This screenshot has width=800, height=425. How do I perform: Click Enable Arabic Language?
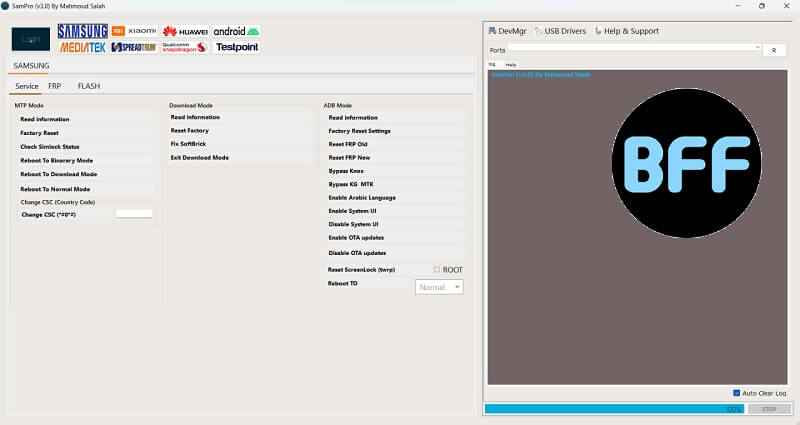[395, 197]
